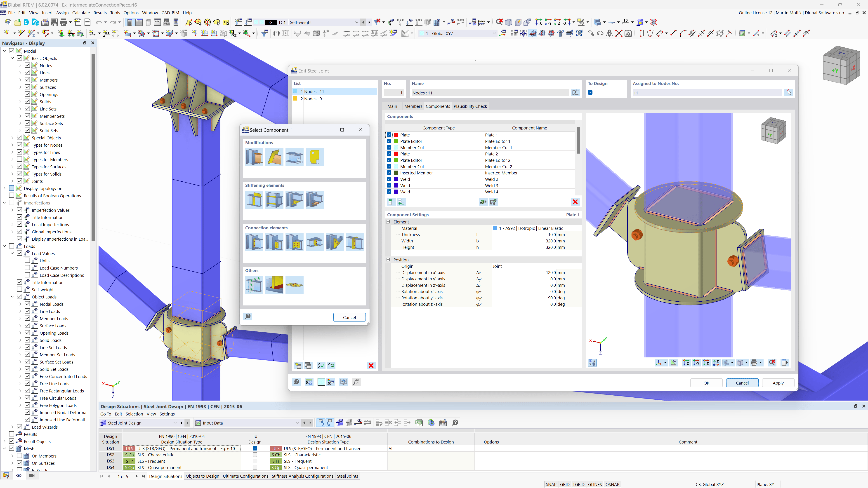This screenshot has height=488, width=868.
Task: Collapse the Loads tree item
Action: pos(4,246)
